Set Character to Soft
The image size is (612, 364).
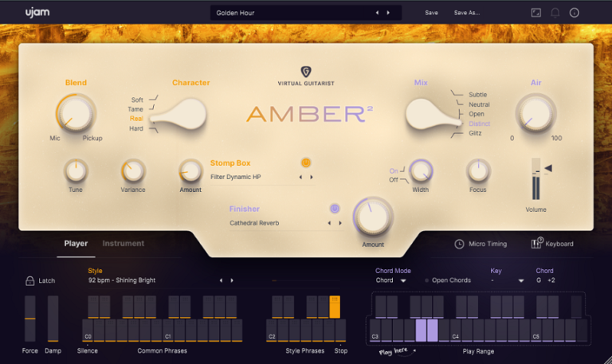click(x=137, y=100)
